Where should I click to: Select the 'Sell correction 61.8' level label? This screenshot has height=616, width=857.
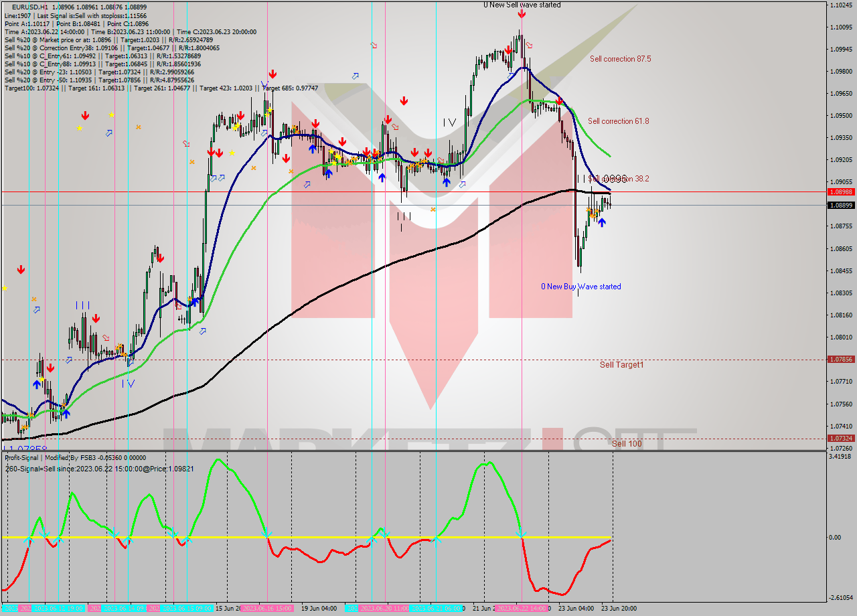coord(618,121)
